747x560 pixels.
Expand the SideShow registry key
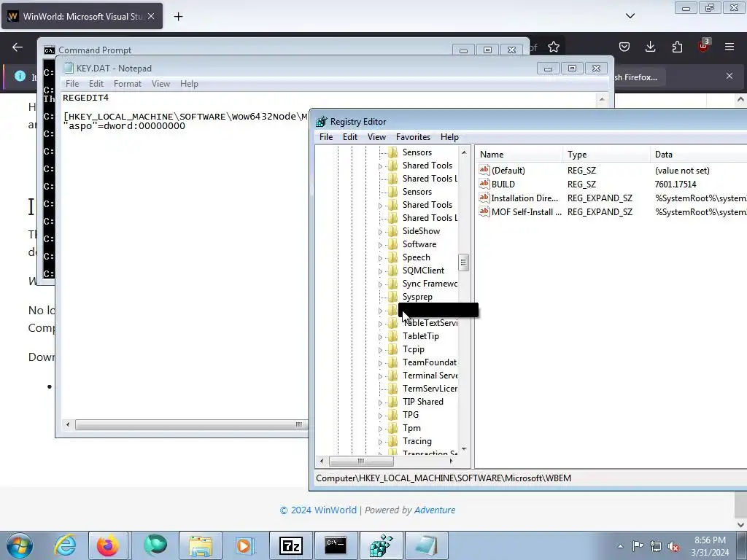pos(380,232)
